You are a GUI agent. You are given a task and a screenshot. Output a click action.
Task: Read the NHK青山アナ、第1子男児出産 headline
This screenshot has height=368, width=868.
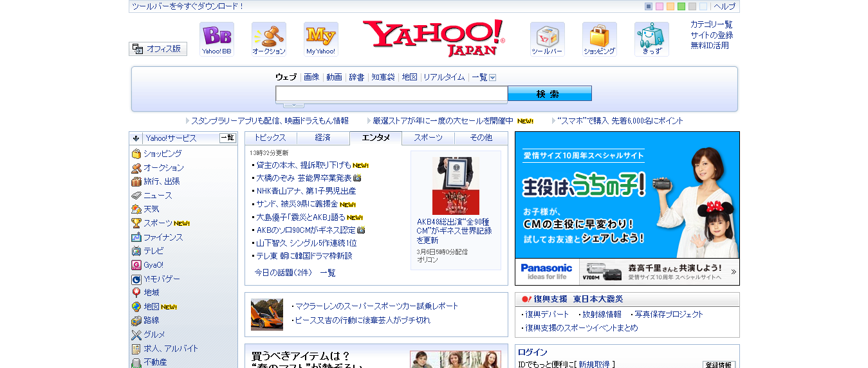tap(306, 191)
